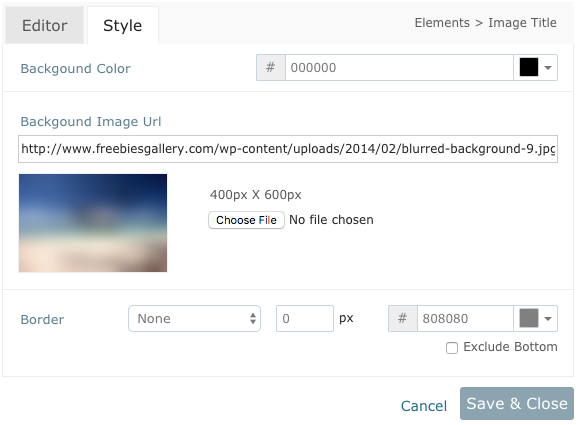
Task: Click the Choose File button
Action: (x=246, y=220)
